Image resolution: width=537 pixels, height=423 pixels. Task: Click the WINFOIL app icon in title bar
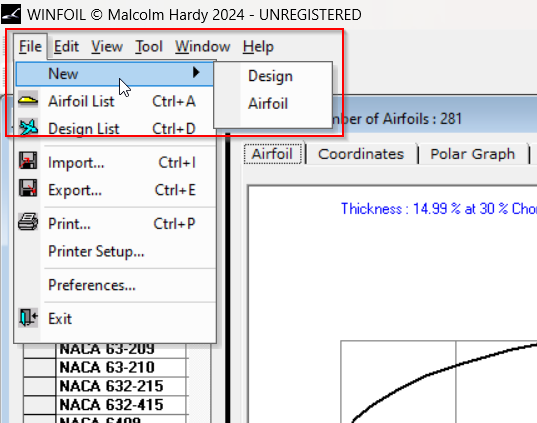pyautogui.click(x=11, y=14)
